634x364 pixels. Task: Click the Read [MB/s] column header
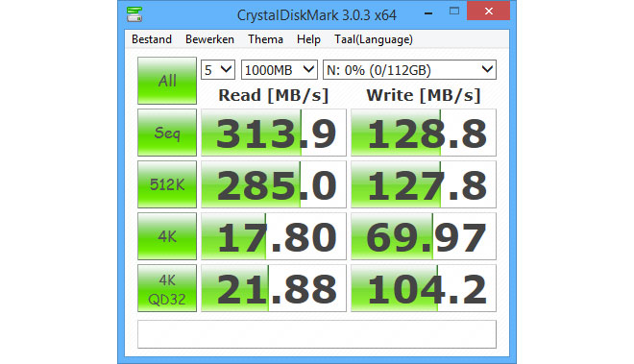pos(274,95)
